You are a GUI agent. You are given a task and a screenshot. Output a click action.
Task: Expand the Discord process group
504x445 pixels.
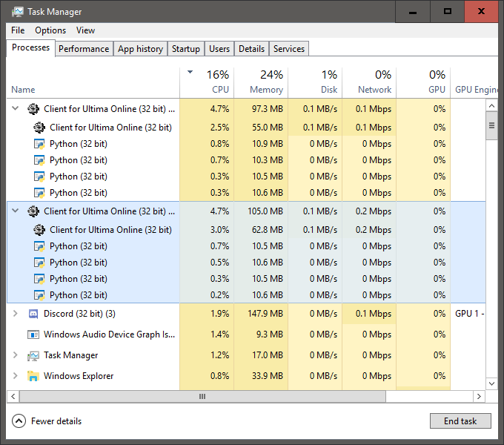tap(15, 314)
